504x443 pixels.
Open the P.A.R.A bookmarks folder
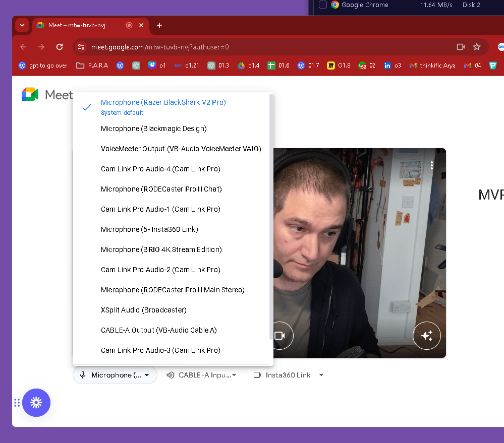[92, 66]
